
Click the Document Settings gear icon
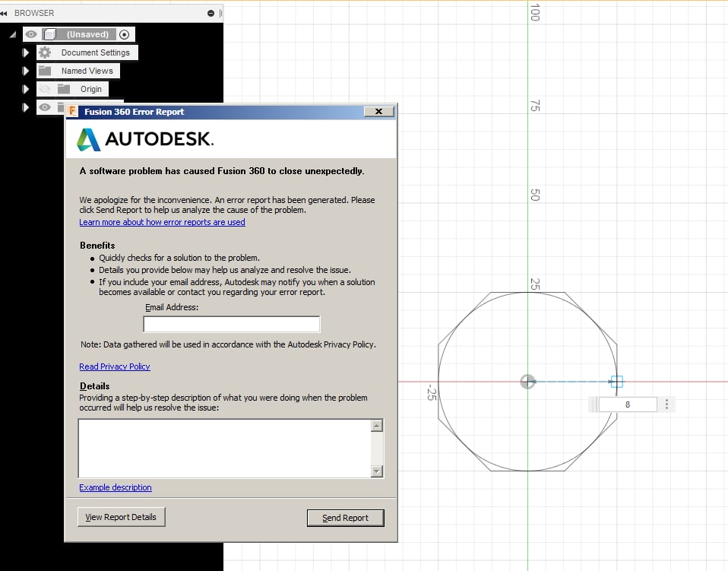[x=45, y=52]
